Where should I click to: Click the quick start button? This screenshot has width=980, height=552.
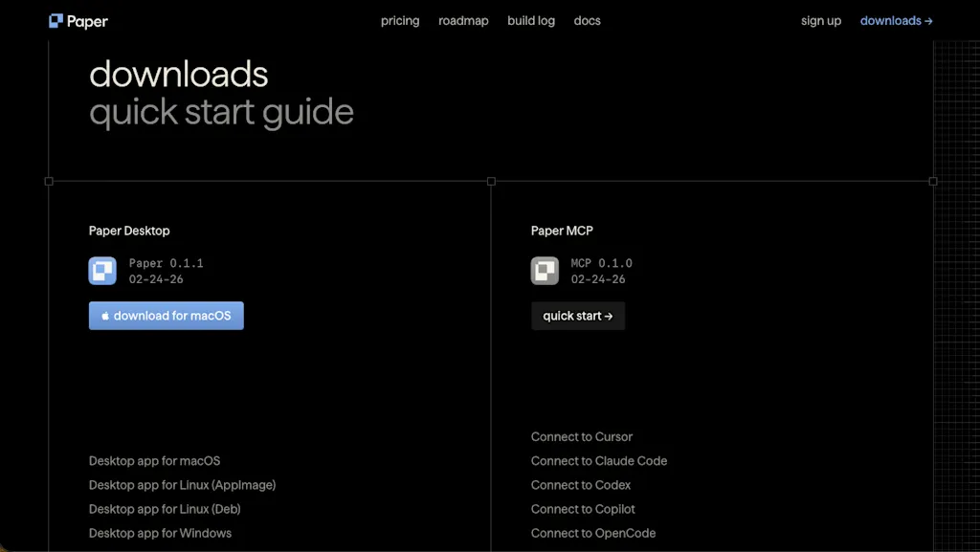(x=578, y=316)
